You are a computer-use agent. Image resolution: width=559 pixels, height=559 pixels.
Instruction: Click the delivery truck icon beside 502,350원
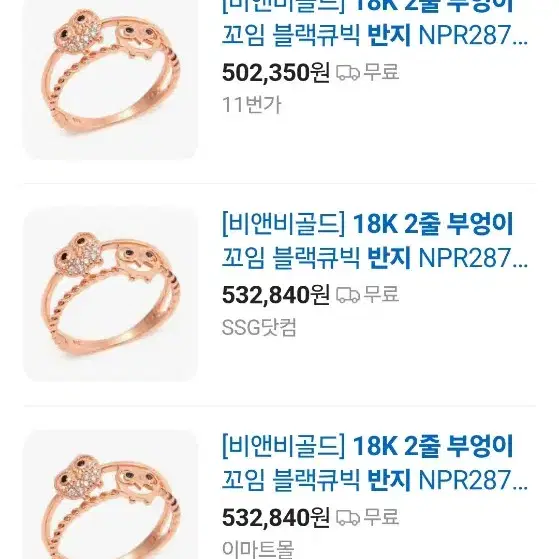pos(348,73)
